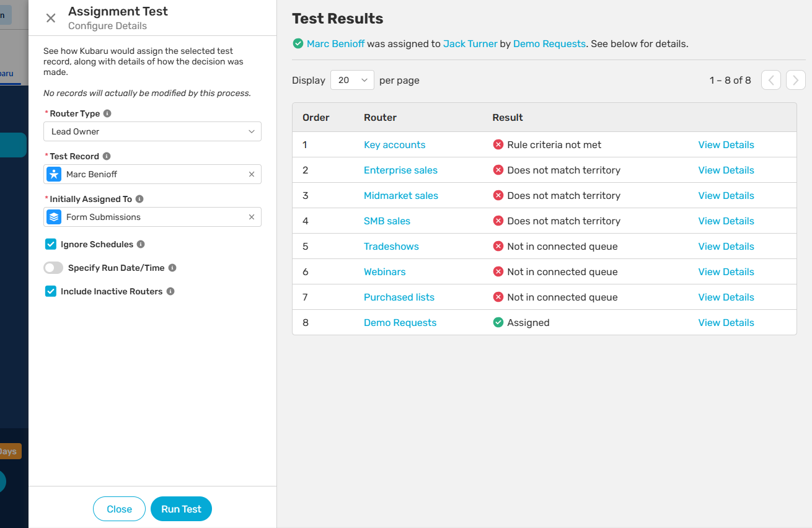Click info icon beside Specify Run Date/Time

point(172,268)
